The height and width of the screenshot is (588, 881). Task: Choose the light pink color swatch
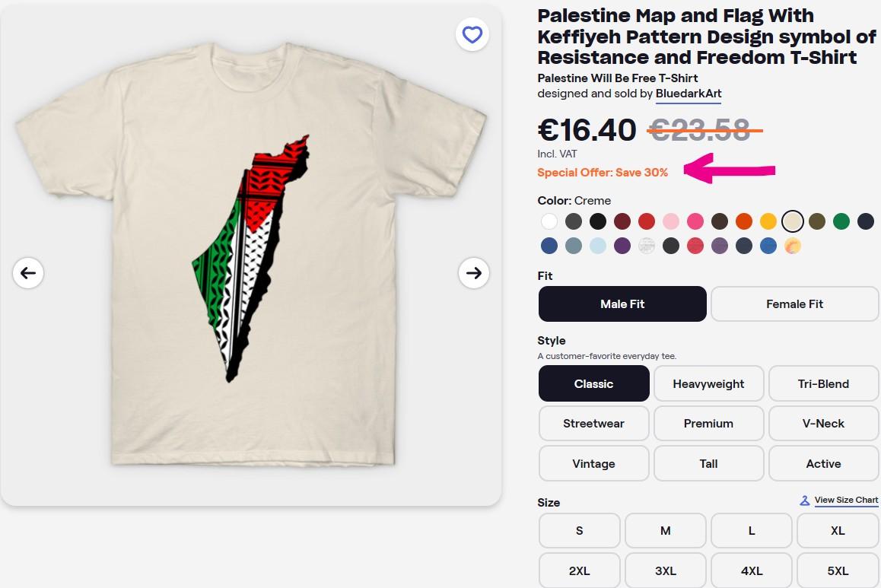pos(670,221)
